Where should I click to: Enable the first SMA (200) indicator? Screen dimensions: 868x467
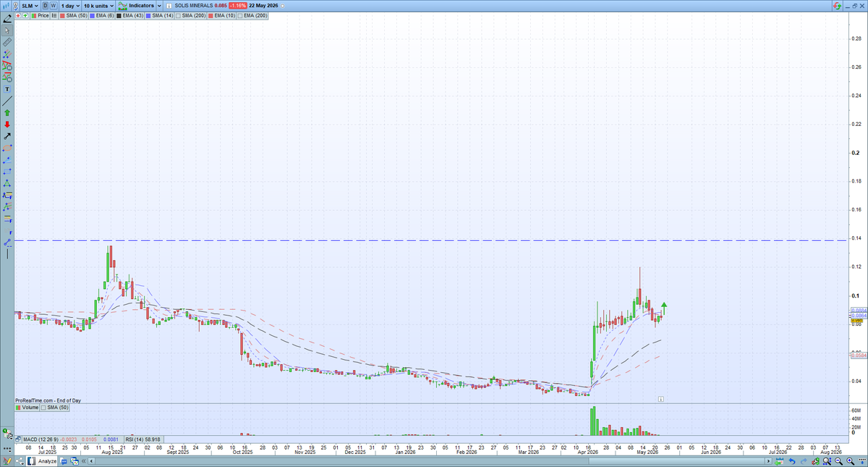coord(190,15)
